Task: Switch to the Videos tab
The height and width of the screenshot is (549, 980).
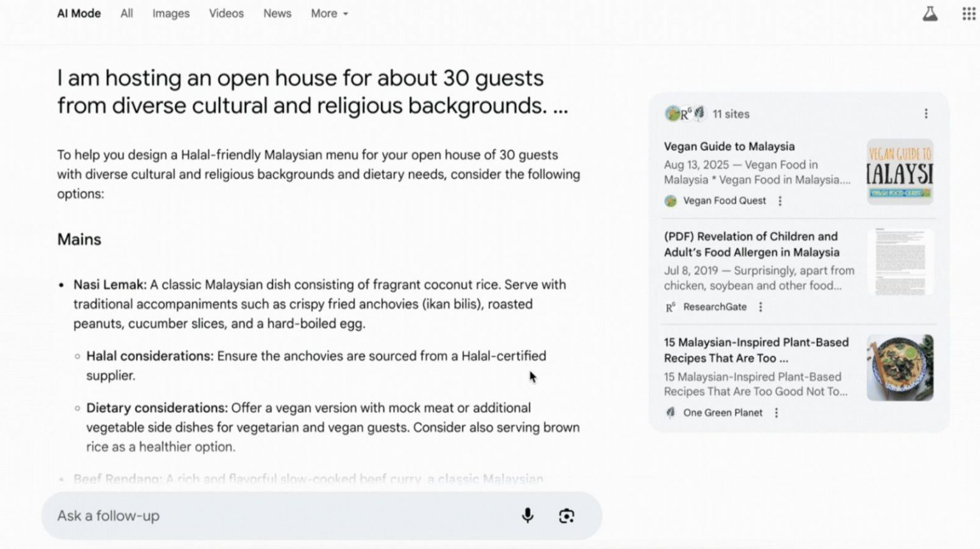Action: (226, 13)
